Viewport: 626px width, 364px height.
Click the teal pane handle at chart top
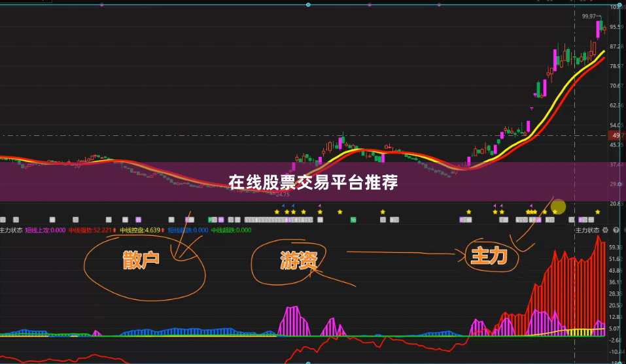pyautogui.click(x=308, y=5)
